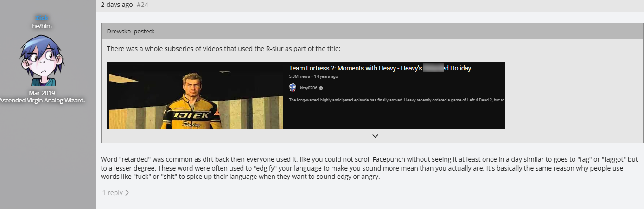Click the reply paragraph mentioning Facepunch
This screenshot has width=644, height=209.
point(369,168)
